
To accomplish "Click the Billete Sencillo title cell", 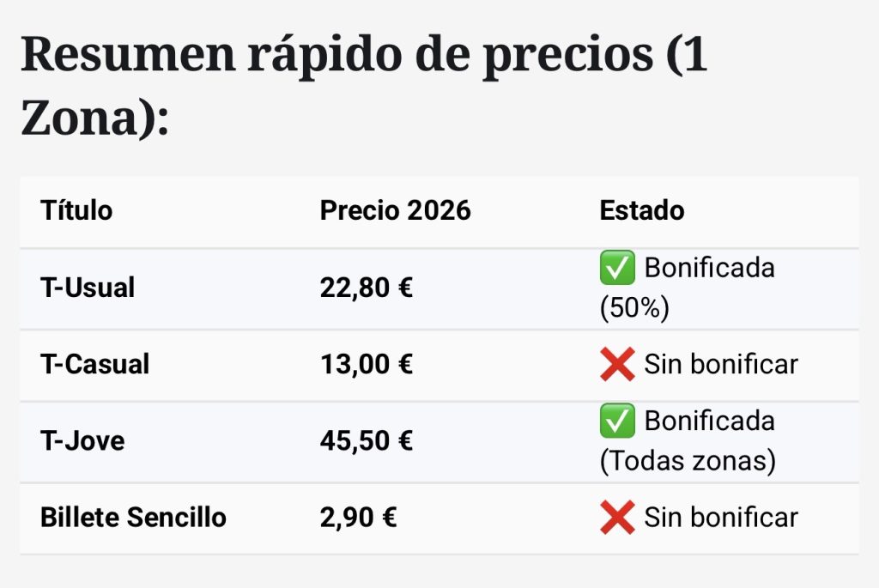I will click(x=133, y=518).
